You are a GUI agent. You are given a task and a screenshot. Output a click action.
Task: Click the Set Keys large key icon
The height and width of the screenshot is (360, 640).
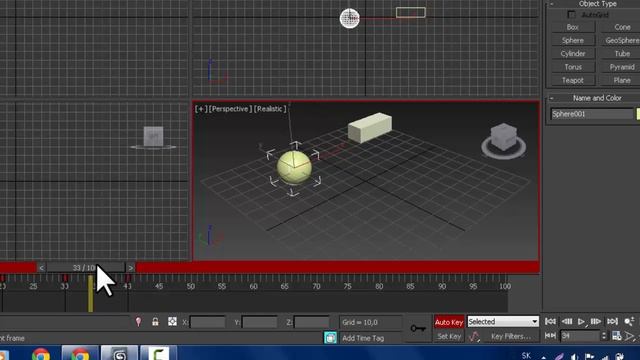click(x=418, y=328)
